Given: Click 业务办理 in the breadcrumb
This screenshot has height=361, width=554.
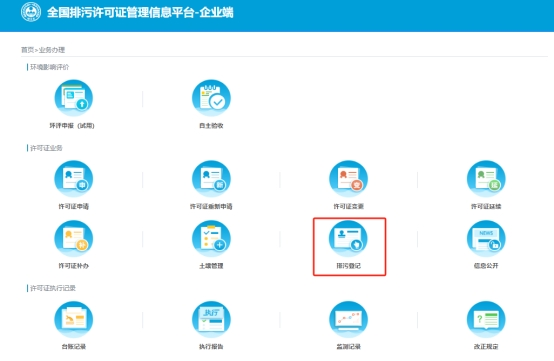Looking at the screenshot, I should (x=52, y=50).
